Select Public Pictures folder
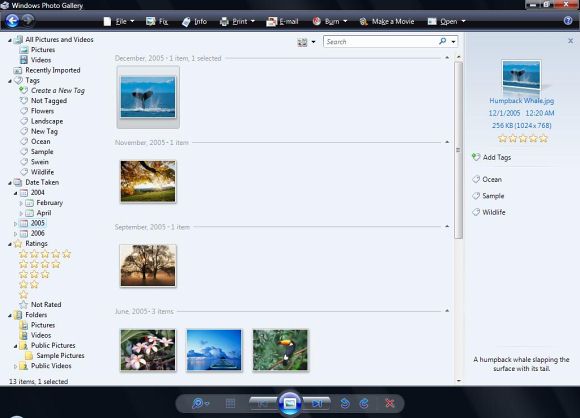 point(53,345)
